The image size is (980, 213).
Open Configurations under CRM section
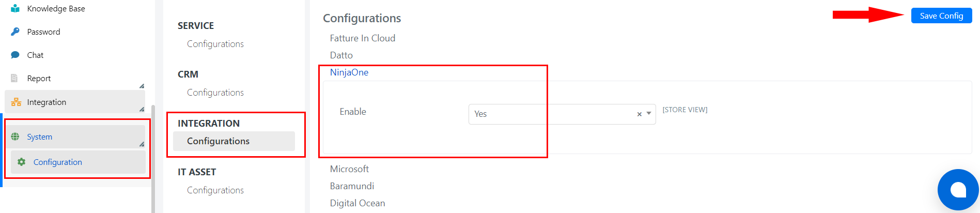[x=215, y=93]
